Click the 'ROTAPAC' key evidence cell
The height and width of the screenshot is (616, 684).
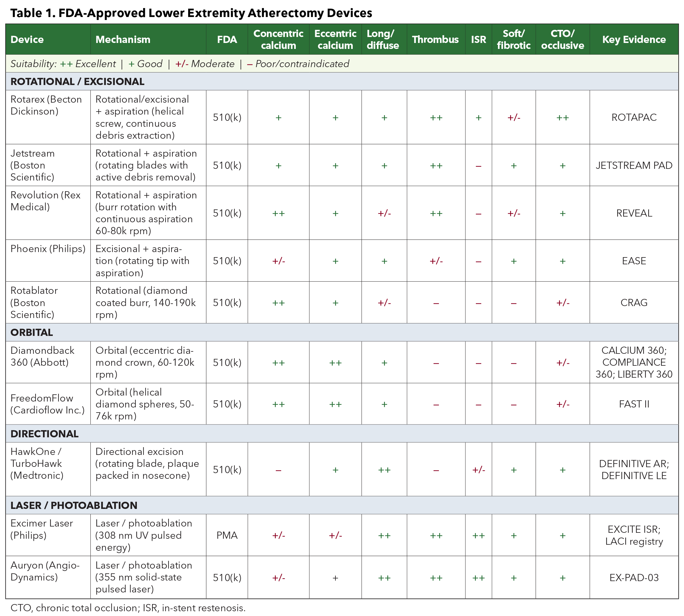(634, 118)
